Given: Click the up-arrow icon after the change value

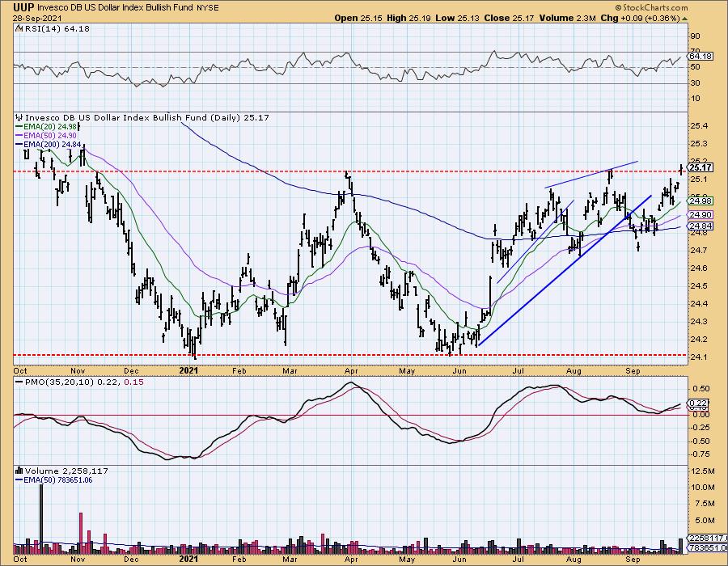Looking at the screenshot, I should click(x=684, y=19).
